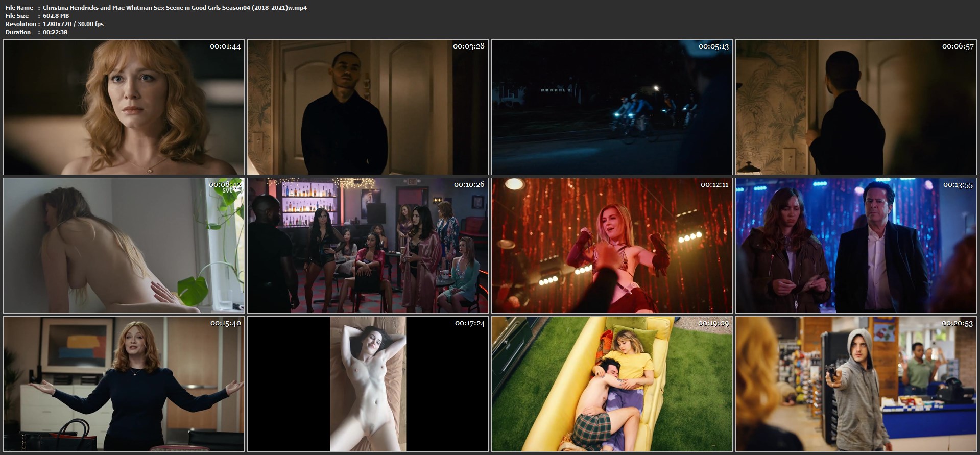Image resolution: width=980 pixels, height=455 pixels.
Task: Open the thumbnail of woman with arms outstretched
Action: coord(124,384)
